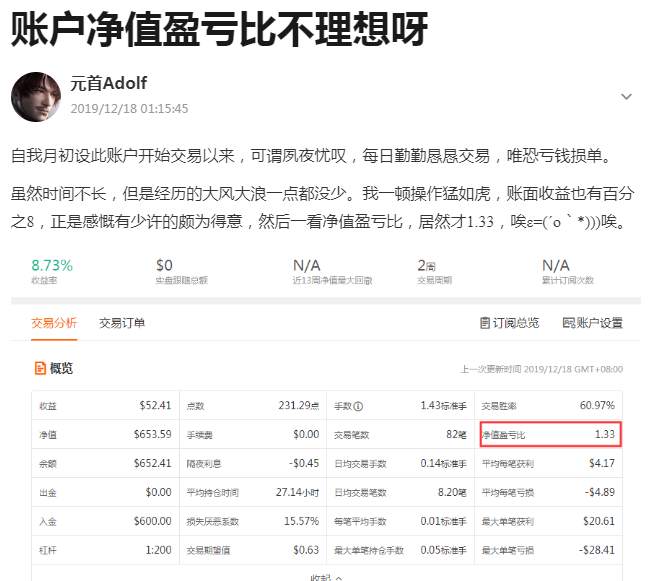Click the 隔夜利息 value -$0.45
Image resolution: width=661 pixels, height=581 pixels.
click(x=304, y=463)
